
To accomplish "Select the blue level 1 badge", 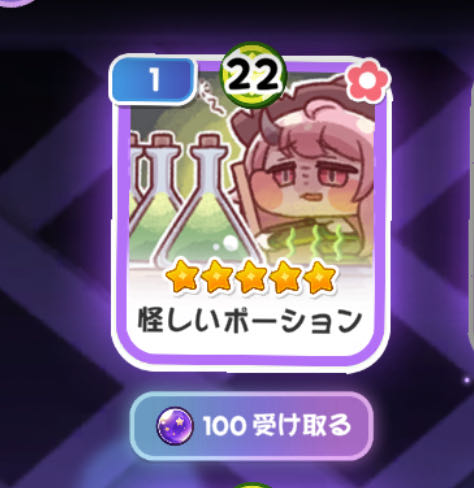I will [152, 80].
